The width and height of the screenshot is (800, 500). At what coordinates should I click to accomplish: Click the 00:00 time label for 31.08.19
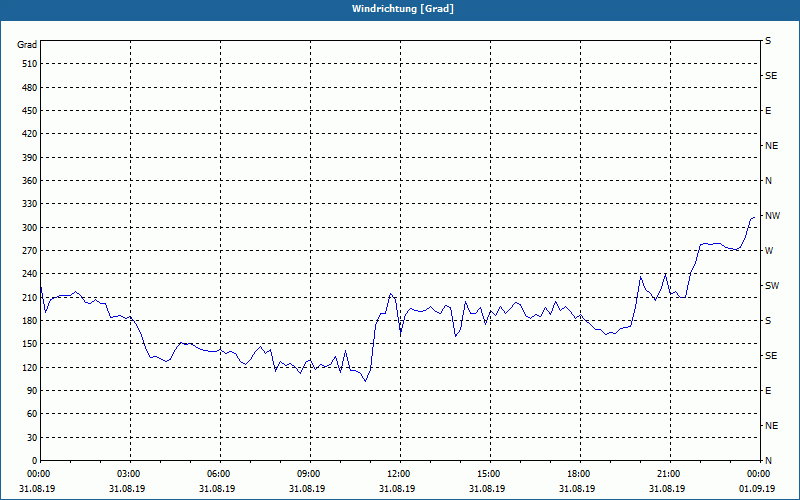pos(37,474)
